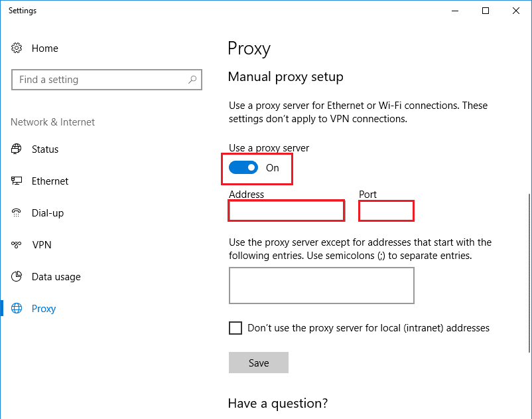Open the Ethernet settings page
Screen dimensions: 532x419
(x=50, y=181)
